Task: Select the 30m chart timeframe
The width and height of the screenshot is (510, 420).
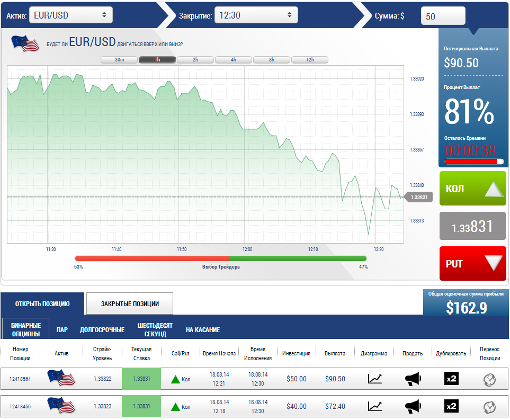Action: coord(119,60)
